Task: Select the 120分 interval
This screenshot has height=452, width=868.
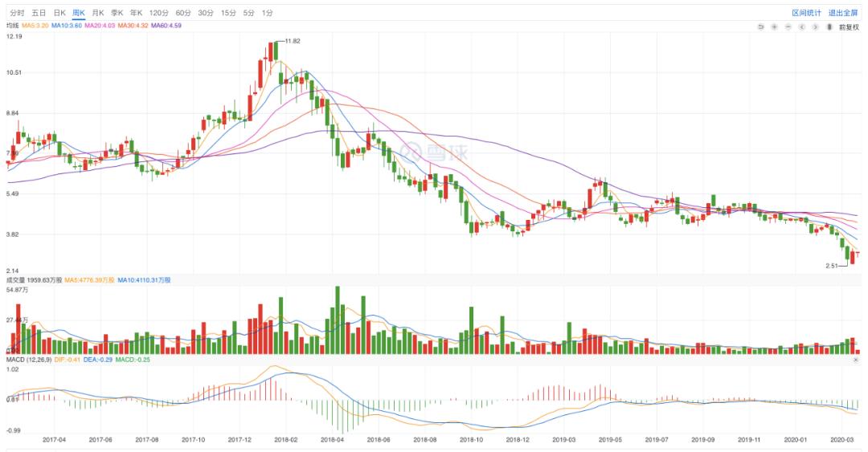Action: [x=159, y=13]
